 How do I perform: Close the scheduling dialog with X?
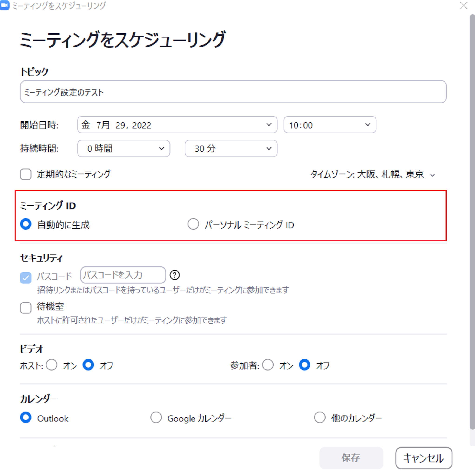point(463,5)
